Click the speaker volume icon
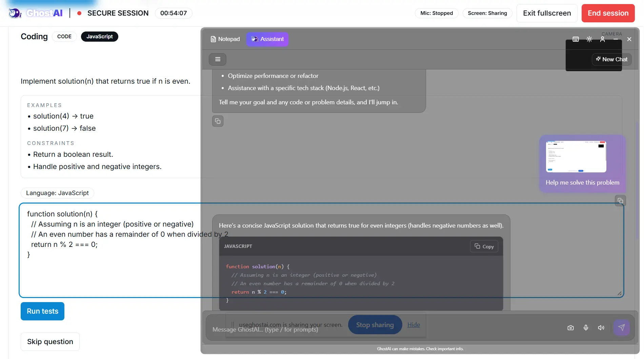 [x=601, y=328]
